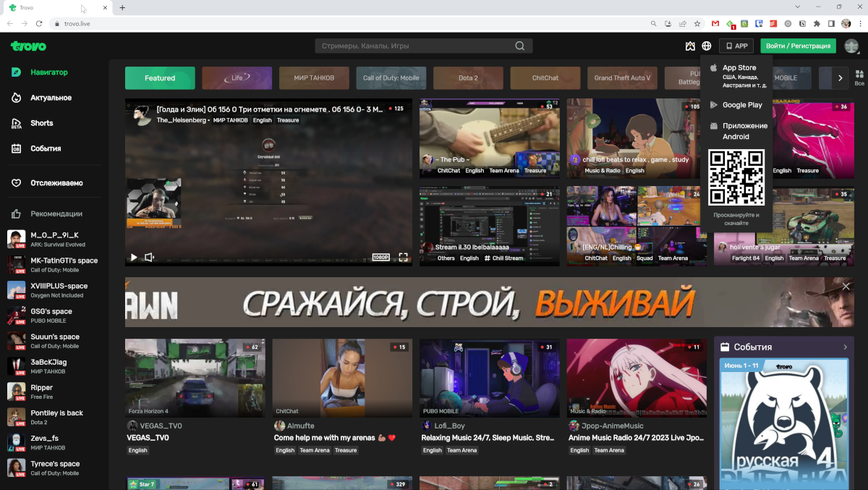Open Stream il.30 lbelbalaaaaa thumbnail

[x=490, y=226]
